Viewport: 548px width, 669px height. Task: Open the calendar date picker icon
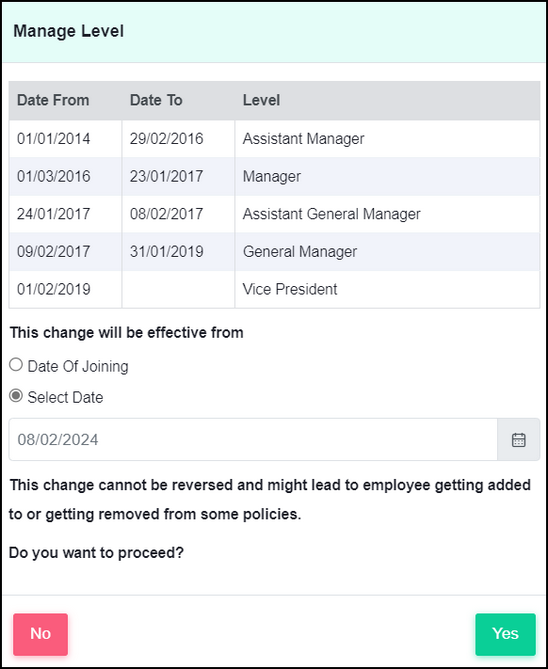pos(519,439)
